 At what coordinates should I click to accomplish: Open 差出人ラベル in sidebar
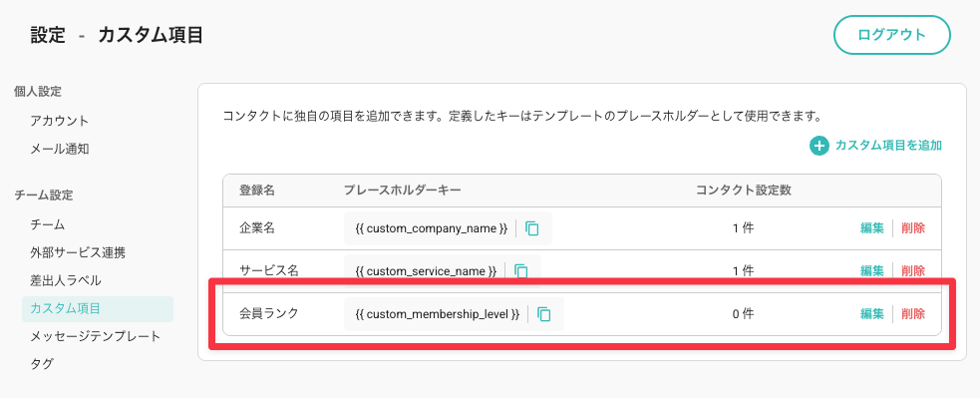click(66, 281)
